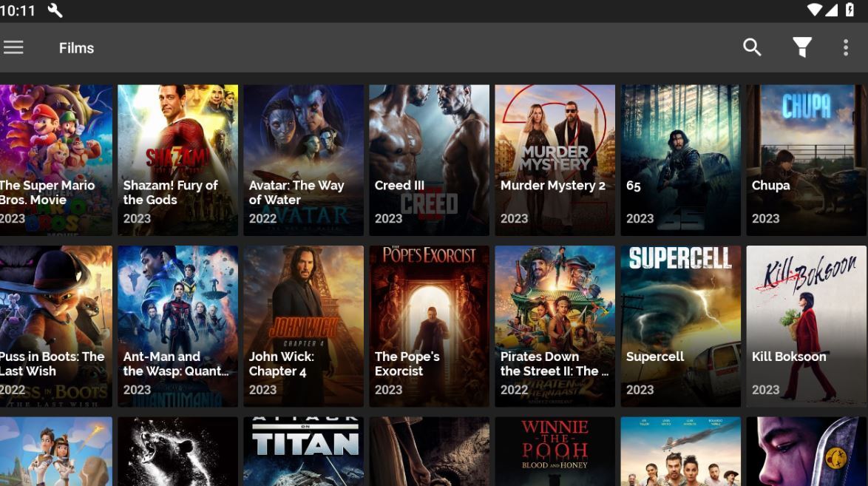Open the purple face smiley poster
This screenshot has width=868, height=486.
pyautogui.click(x=807, y=452)
